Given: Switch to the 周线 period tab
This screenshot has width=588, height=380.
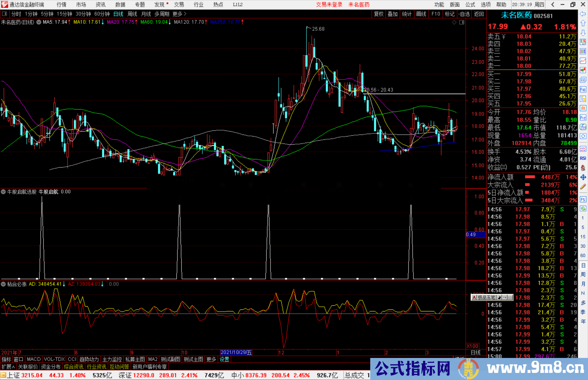Looking at the screenshot, I should 132,14.
